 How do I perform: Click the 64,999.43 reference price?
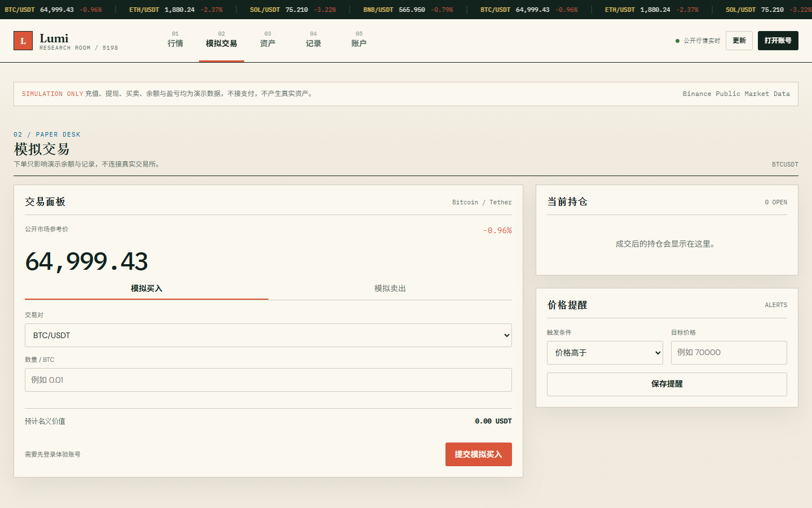click(86, 261)
